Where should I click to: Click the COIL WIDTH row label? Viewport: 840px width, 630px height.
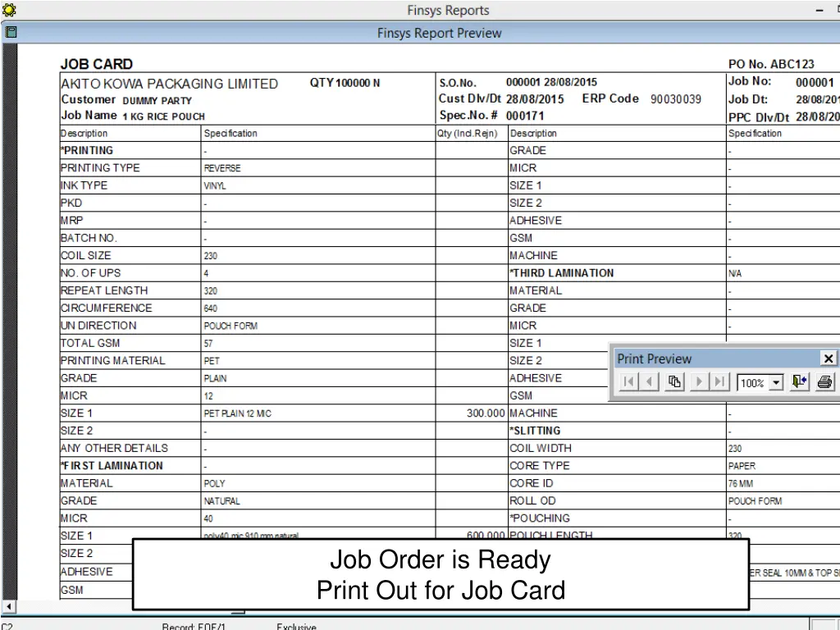click(541, 448)
